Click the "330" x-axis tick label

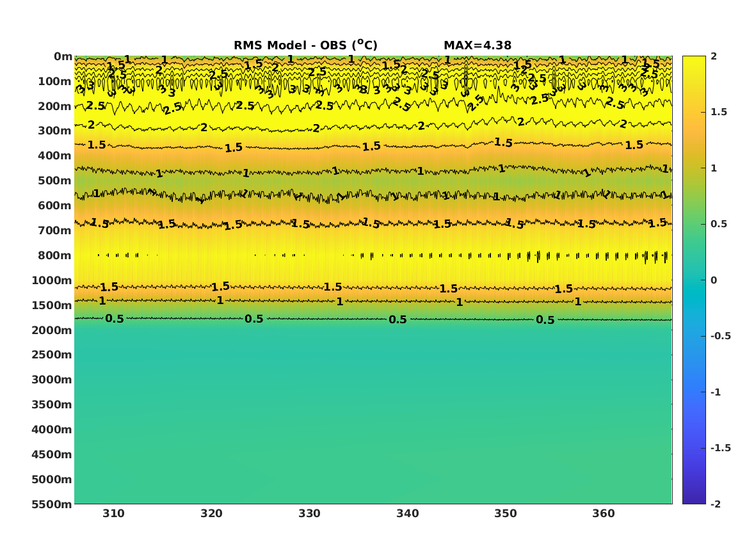[x=310, y=513]
